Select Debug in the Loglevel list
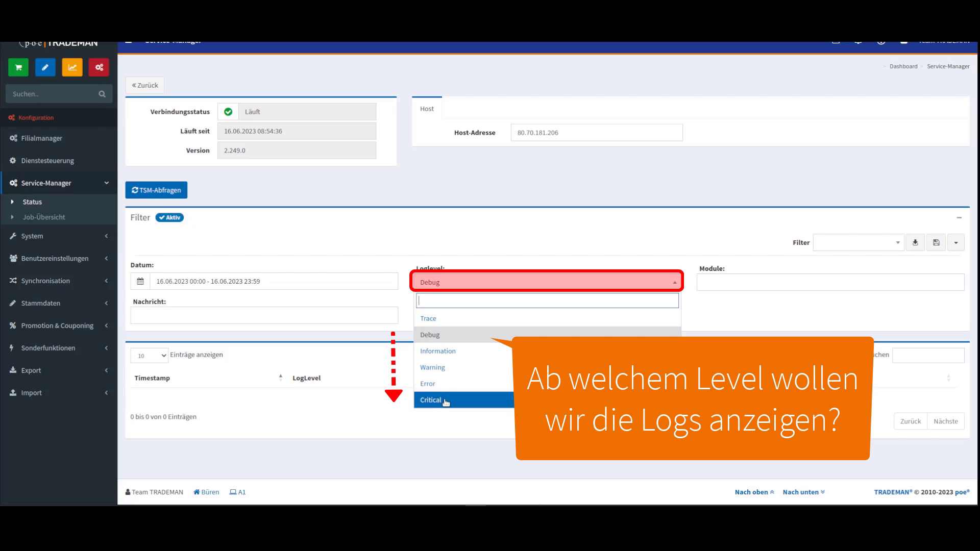Screen dimensions: 980x551 pos(547,335)
